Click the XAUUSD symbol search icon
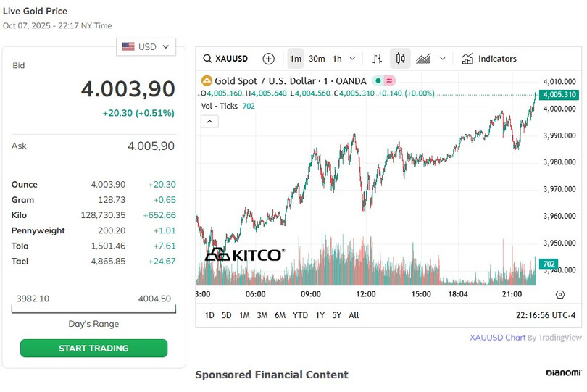The height and width of the screenshot is (392, 587). coord(207,59)
